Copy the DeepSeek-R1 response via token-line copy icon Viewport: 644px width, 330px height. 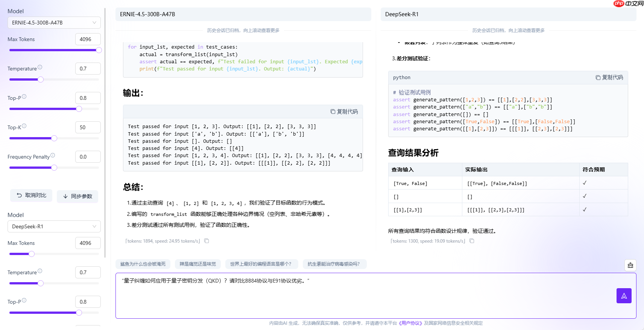coord(472,241)
